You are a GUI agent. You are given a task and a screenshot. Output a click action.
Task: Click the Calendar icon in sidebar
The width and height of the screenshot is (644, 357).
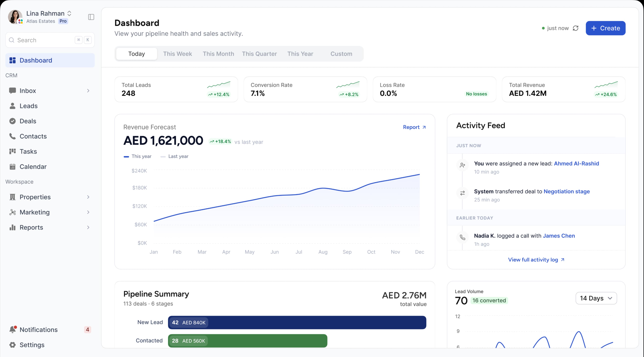12,167
